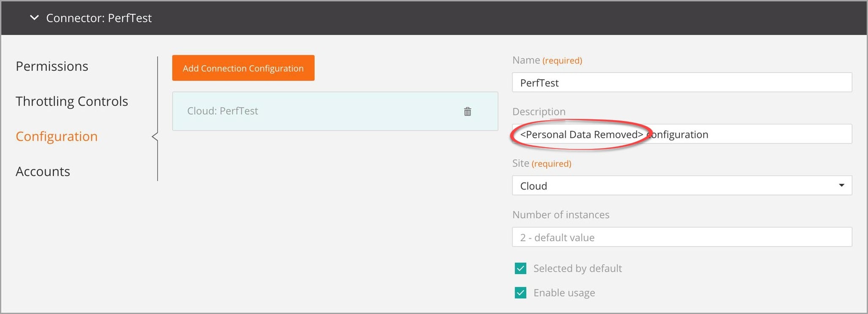Image resolution: width=868 pixels, height=314 pixels.
Task: Click the Connector: PerfTest header title
Action: point(98,18)
